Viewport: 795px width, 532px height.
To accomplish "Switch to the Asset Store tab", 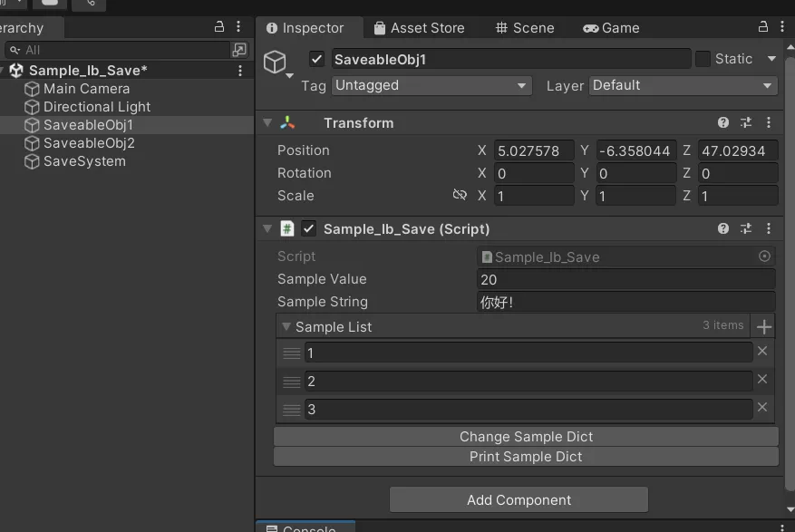I will 420,28.
